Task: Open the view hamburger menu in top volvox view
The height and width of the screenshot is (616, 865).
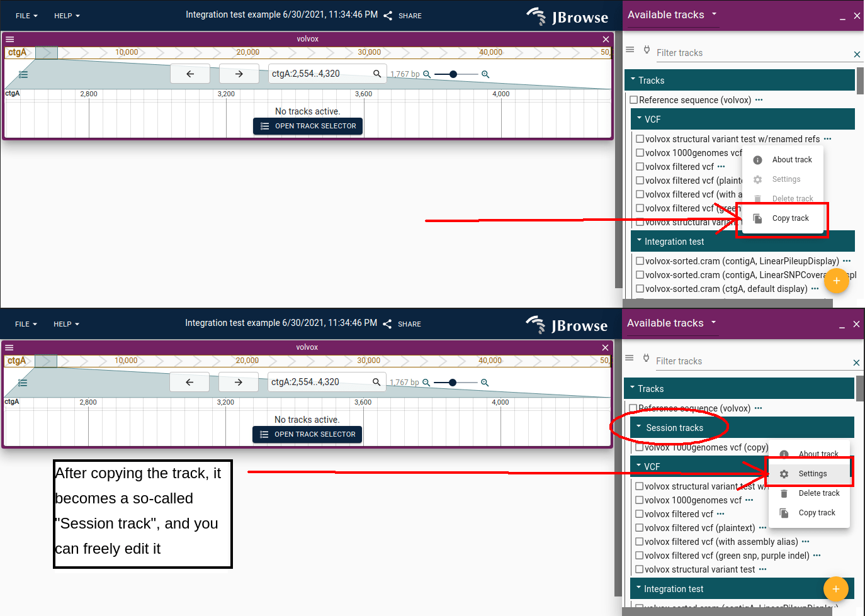Action: tap(9, 39)
